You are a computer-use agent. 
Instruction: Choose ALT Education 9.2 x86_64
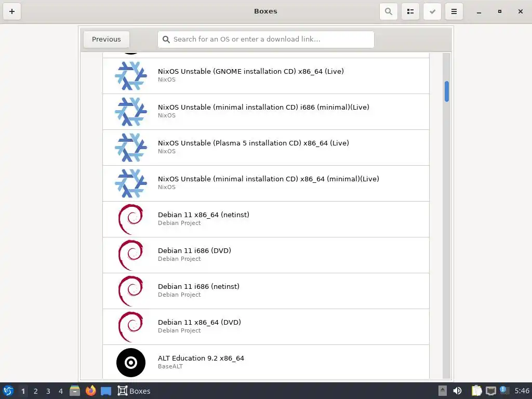pyautogui.click(x=266, y=362)
